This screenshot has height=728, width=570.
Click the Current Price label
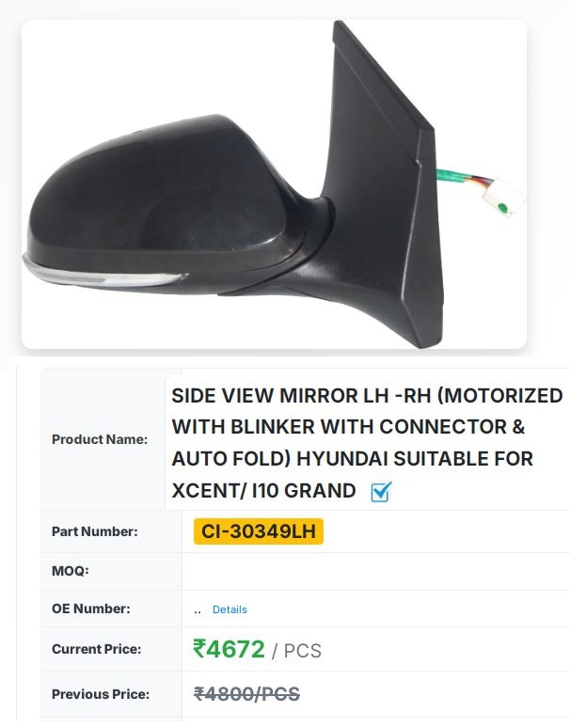[x=96, y=649]
